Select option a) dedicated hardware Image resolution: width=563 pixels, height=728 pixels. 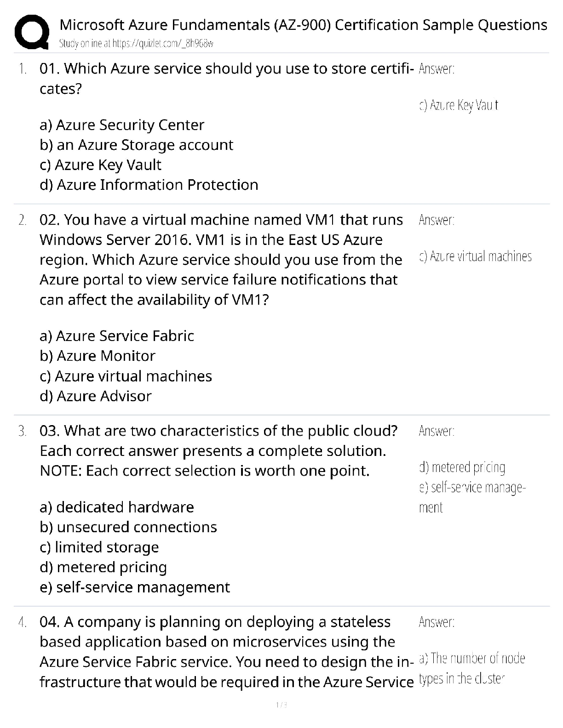pos(117,507)
